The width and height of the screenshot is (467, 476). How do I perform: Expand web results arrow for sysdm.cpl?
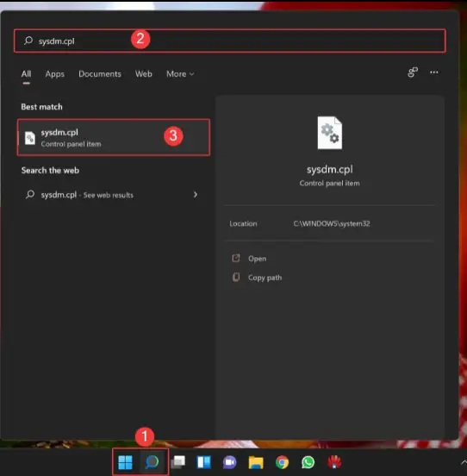196,195
